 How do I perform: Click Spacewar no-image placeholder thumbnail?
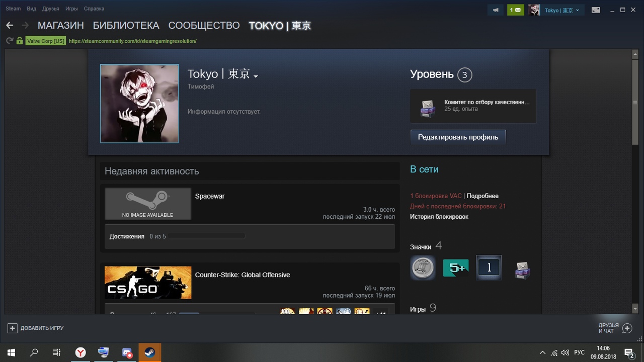(x=148, y=204)
